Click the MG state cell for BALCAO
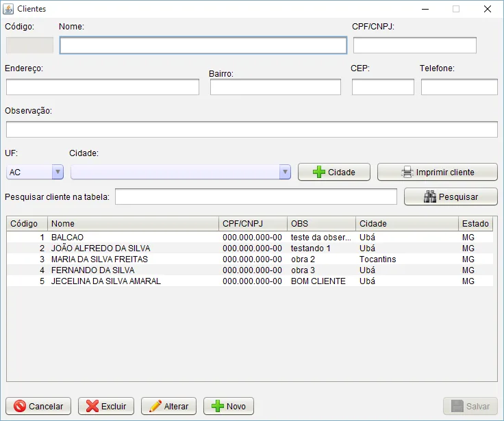Screen dimensions: 504x421 (475, 237)
